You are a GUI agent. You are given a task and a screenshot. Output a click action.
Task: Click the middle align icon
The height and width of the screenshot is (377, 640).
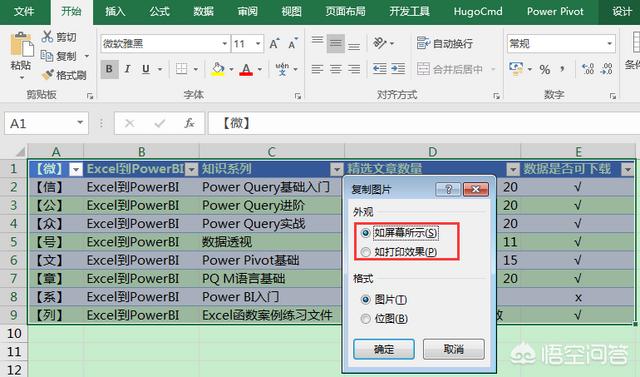[x=336, y=43]
